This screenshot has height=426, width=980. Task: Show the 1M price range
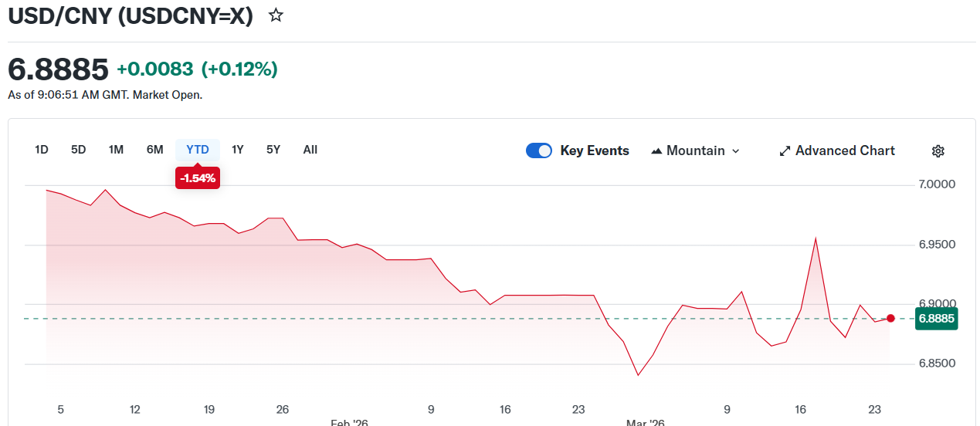coord(116,150)
